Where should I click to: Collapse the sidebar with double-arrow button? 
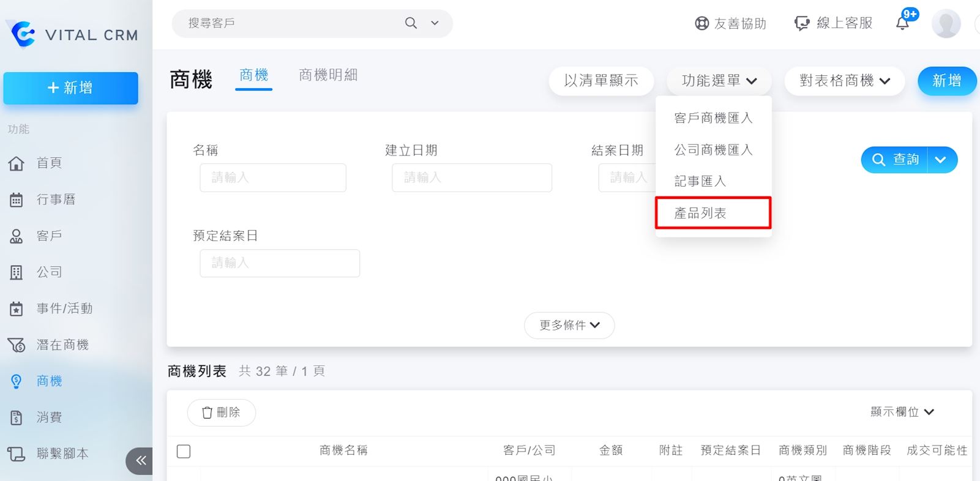click(x=140, y=460)
